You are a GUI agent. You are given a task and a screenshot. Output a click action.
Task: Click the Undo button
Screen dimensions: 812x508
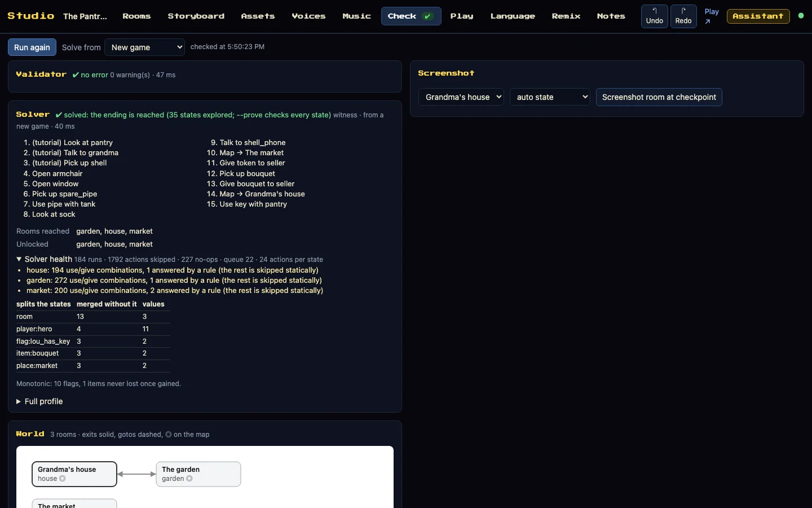[x=655, y=16]
